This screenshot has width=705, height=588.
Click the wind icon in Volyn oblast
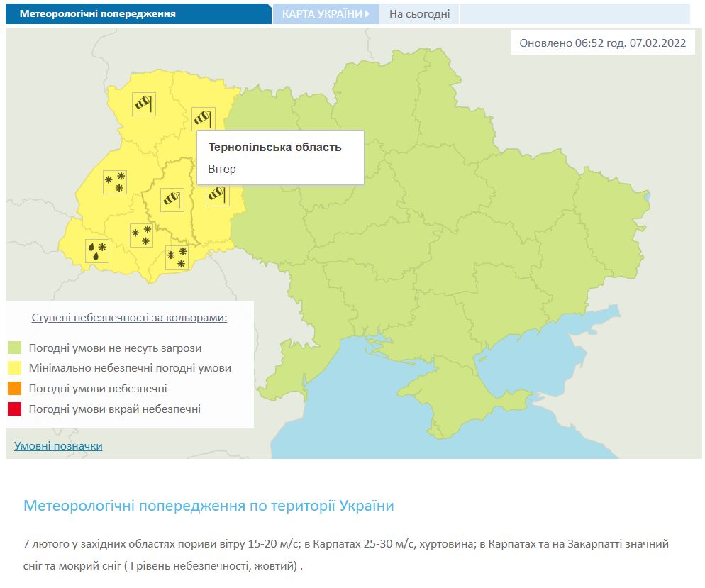pos(144,104)
